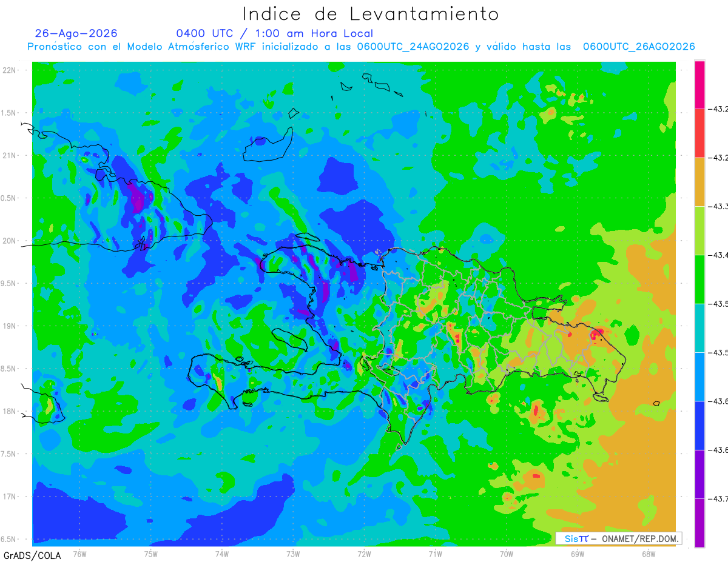Click the '70W' longitude label

point(507,554)
